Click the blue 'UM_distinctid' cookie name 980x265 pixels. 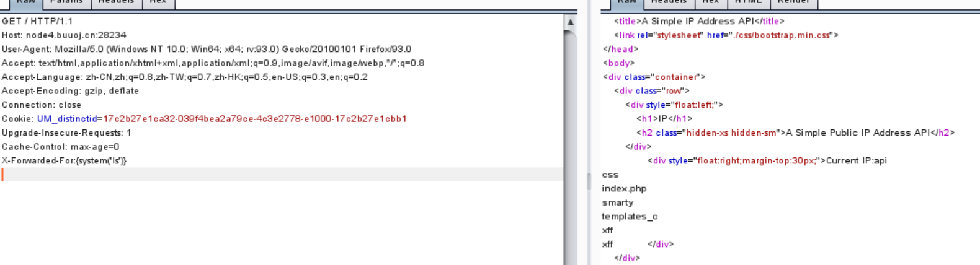[x=67, y=119]
